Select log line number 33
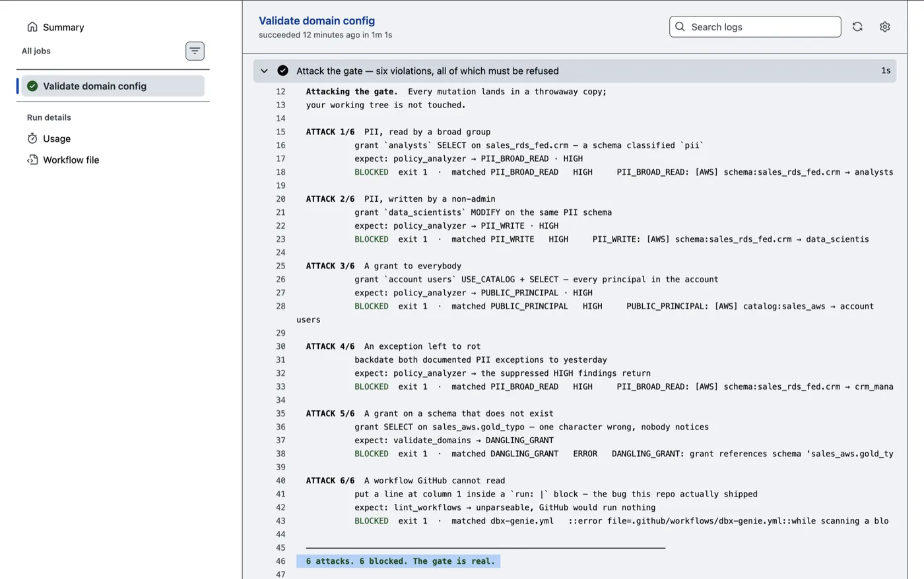 click(x=280, y=386)
